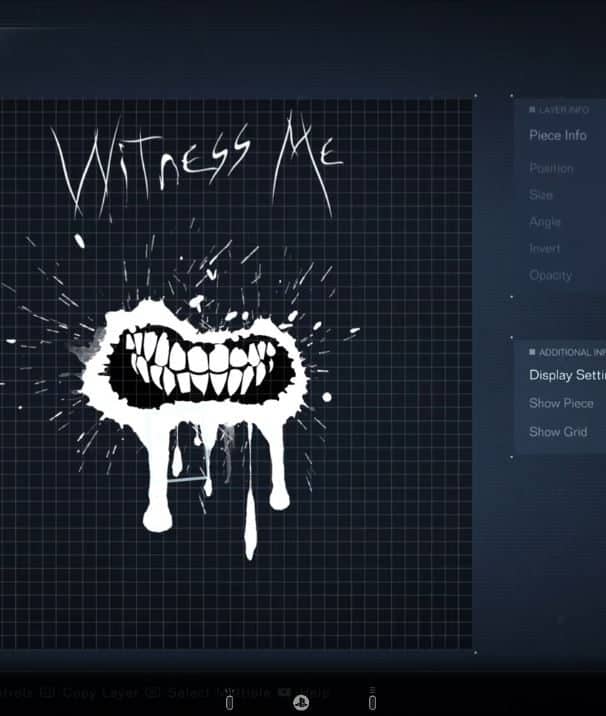Select the Opacity row in Piece Info
This screenshot has width=606, height=716.
550,275
